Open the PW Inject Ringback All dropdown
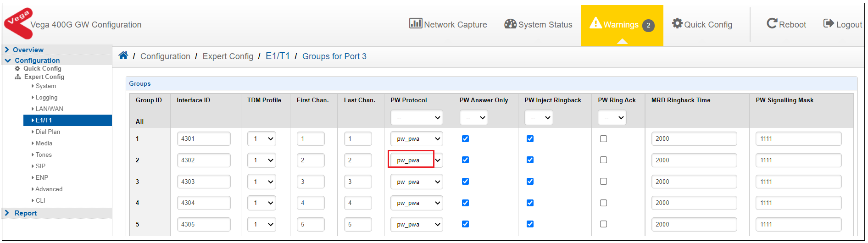 coord(539,117)
